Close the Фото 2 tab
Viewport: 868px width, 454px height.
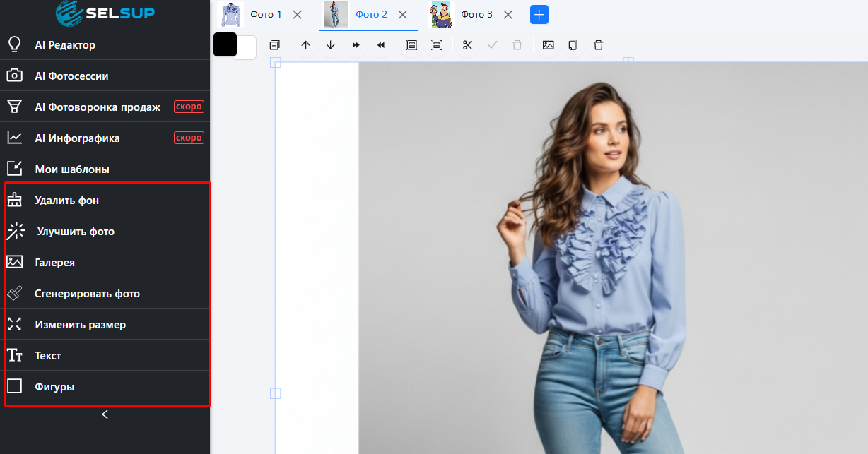pyautogui.click(x=403, y=14)
